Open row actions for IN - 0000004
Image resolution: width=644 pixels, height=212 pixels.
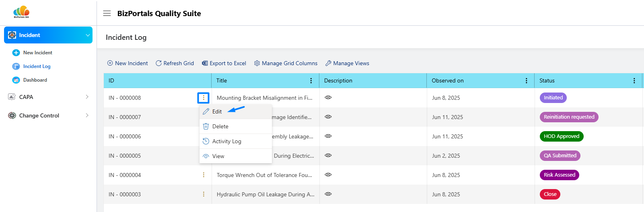pos(204,175)
